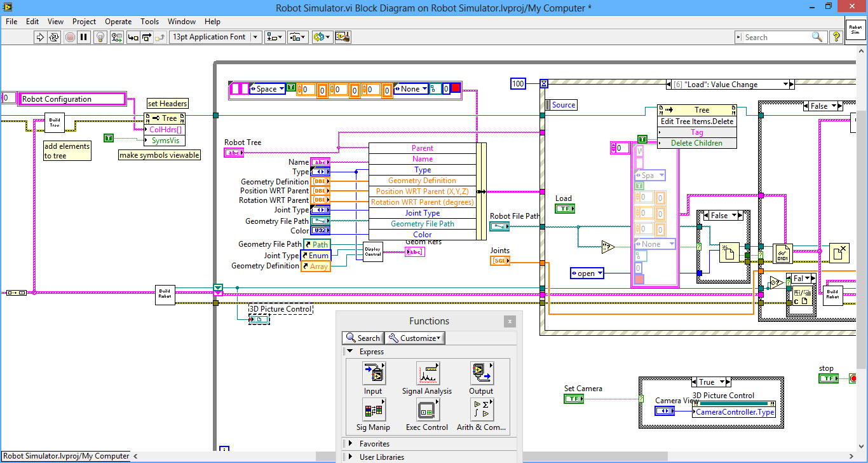This screenshot has height=463, width=868.
Task: Click the 100 numeric constant
Action: point(519,83)
